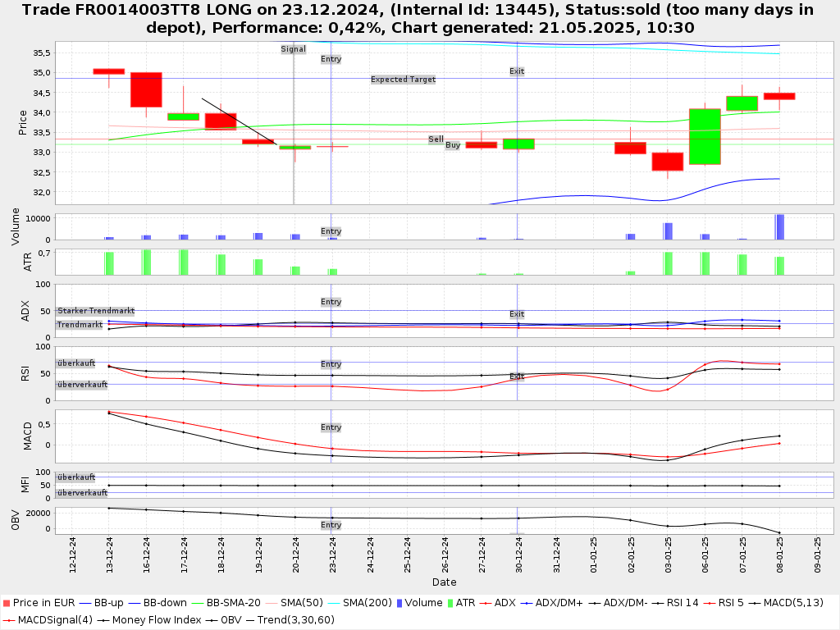Click the Exit label in the price chart
Viewport: 840px width, 630px height.
[517, 71]
